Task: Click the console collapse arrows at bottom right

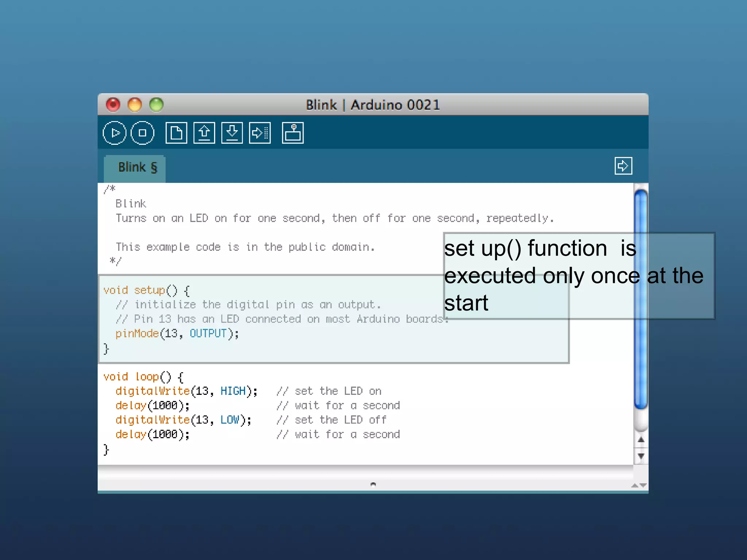Action: click(x=639, y=485)
